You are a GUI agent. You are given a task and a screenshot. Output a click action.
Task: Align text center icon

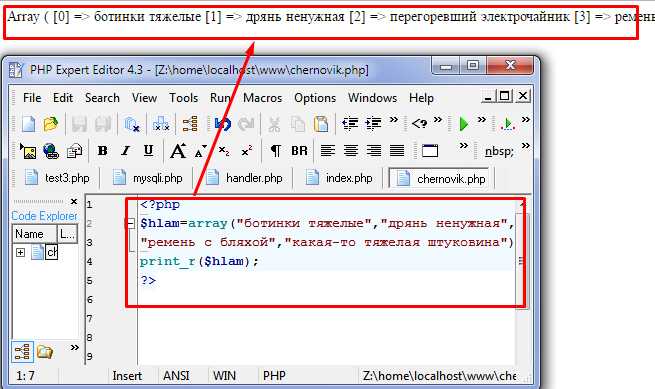351,151
